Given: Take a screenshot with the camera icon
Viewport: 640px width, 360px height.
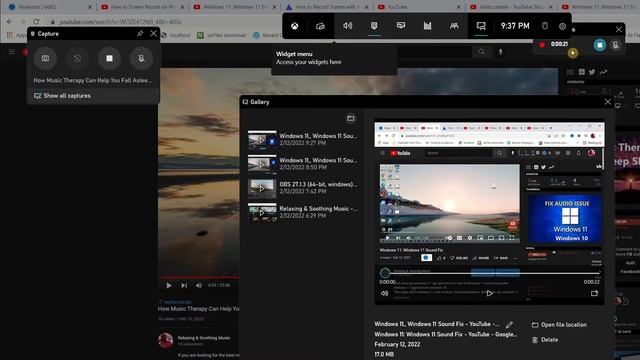Looking at the screenshot, I should [x=45, y=58].
